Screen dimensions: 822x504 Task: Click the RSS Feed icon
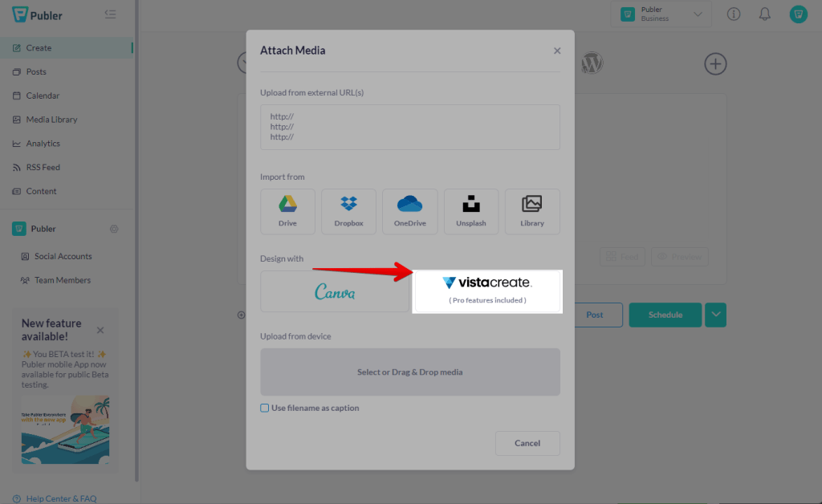pos(17,168)
